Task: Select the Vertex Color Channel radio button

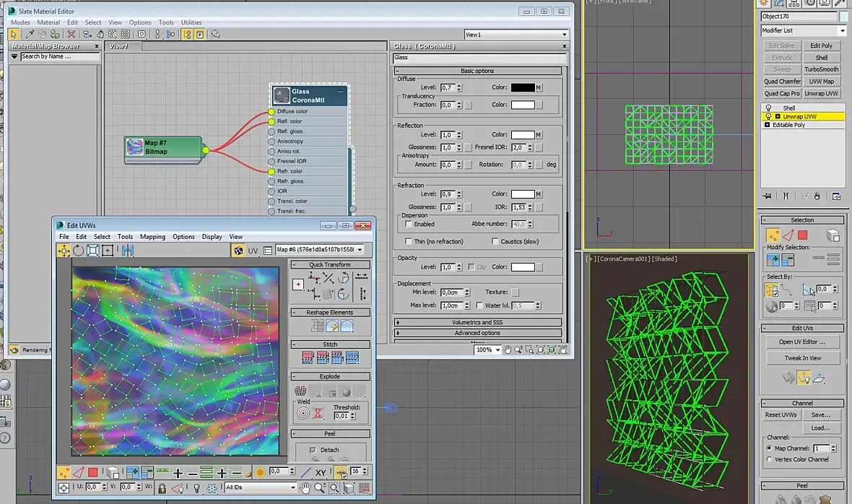Action: click(x=769, y=459)
